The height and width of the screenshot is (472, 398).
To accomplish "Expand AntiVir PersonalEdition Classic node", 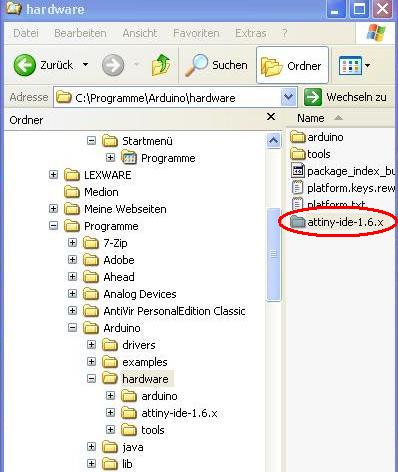I will pyautogui.click(x=72, y=311).
